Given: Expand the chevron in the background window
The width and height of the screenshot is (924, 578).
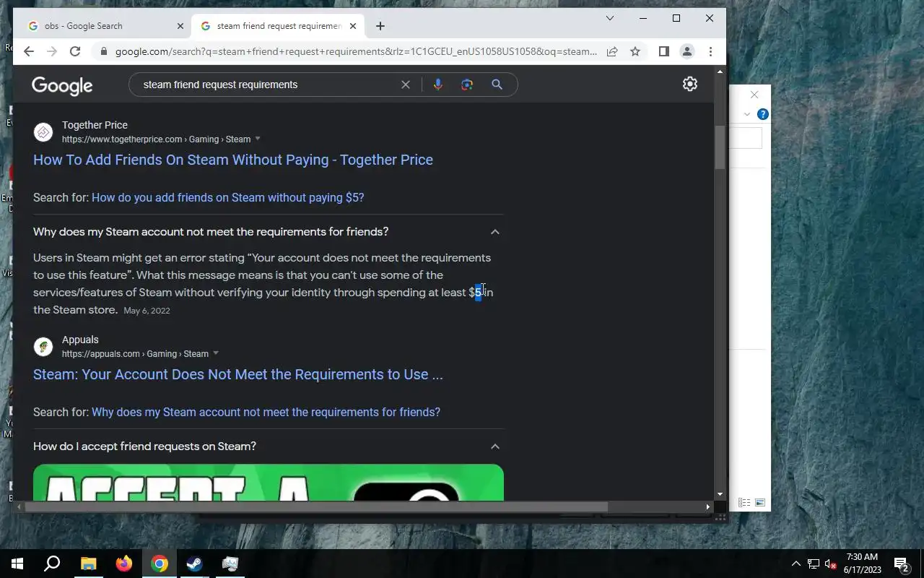Looking at the screenshot, I should point(747,114).
